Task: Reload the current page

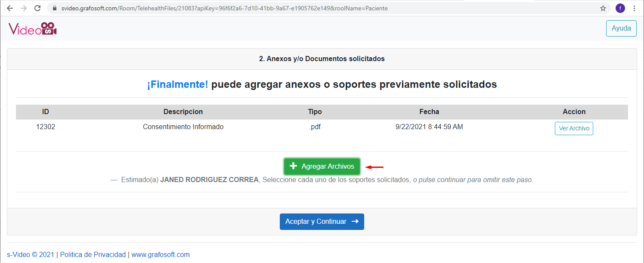Action: [37, 8]
